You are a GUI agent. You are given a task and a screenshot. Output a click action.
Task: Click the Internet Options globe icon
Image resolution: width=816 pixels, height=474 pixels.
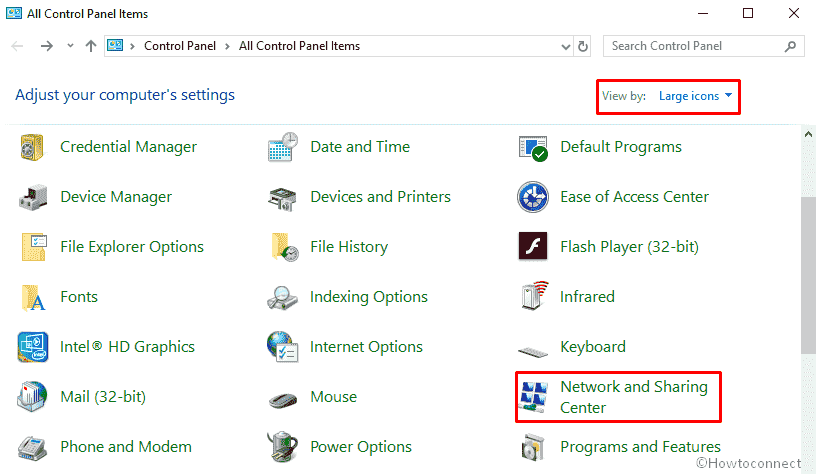(283, 347)
